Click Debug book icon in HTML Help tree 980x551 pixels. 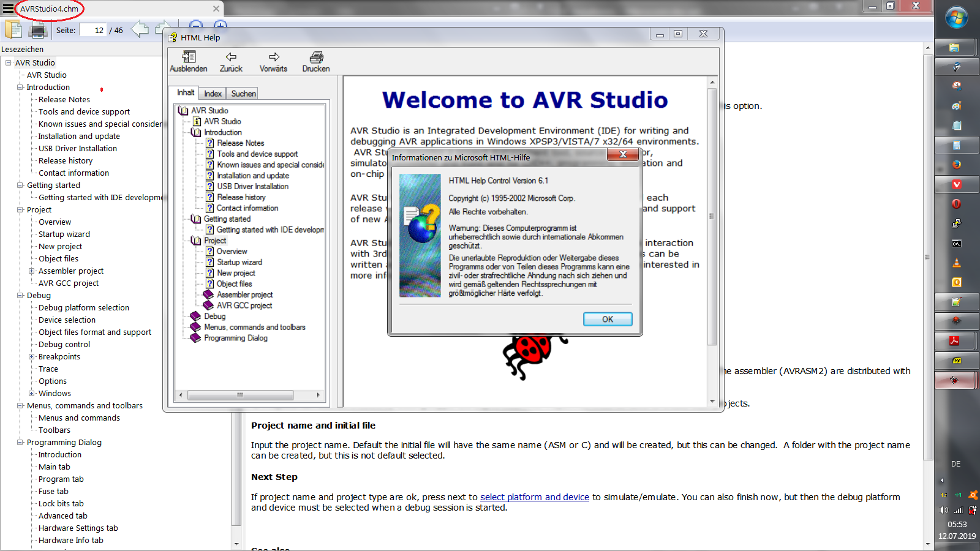click(195, 317)
